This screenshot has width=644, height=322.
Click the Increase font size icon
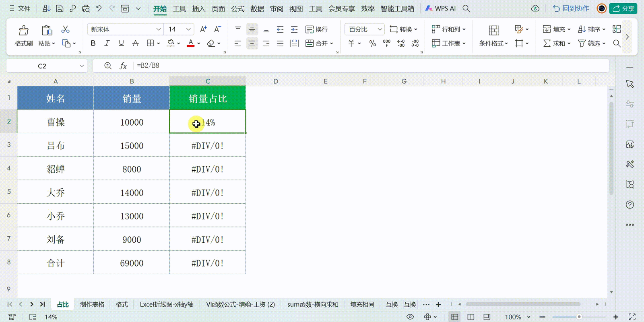(x=203, y=29)
